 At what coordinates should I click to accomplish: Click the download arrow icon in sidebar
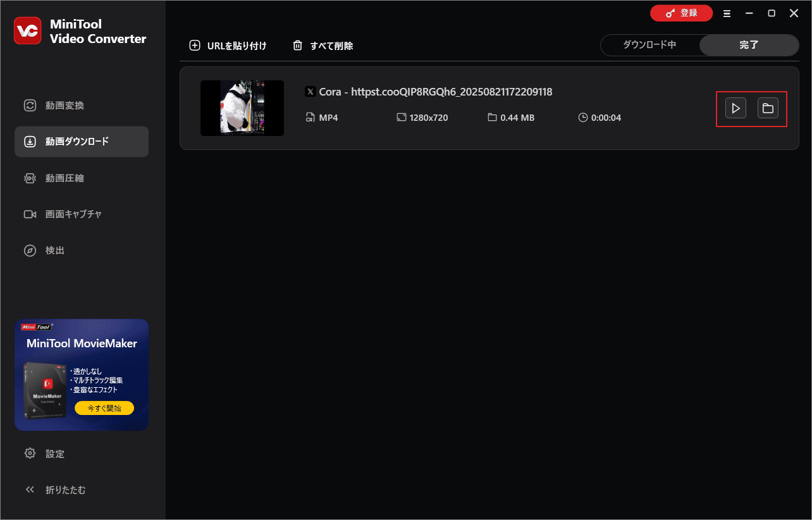(x=30, y=142)
